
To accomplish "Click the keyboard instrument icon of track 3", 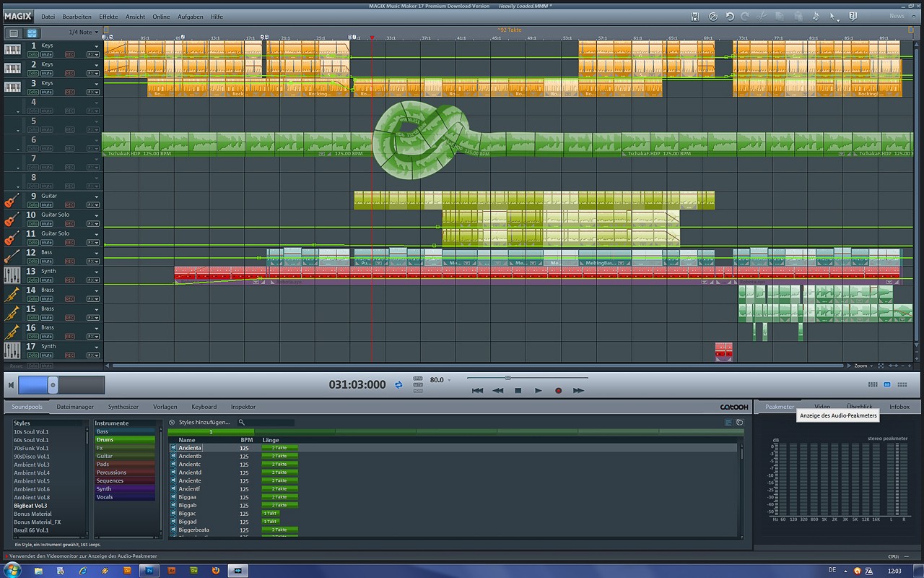I will point(12,87).
